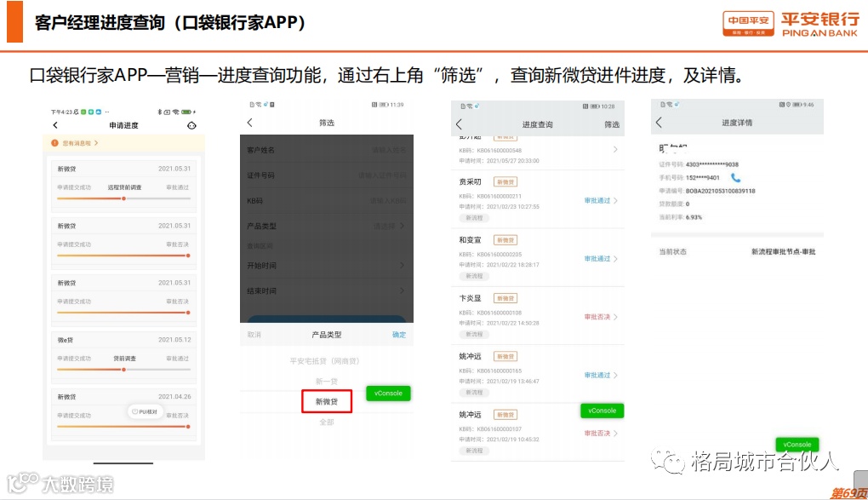Open chevron on the KB061600000548 row
The width and height of the screenshot is (868, 500).
pyautogui.click(x=615, y=150)
